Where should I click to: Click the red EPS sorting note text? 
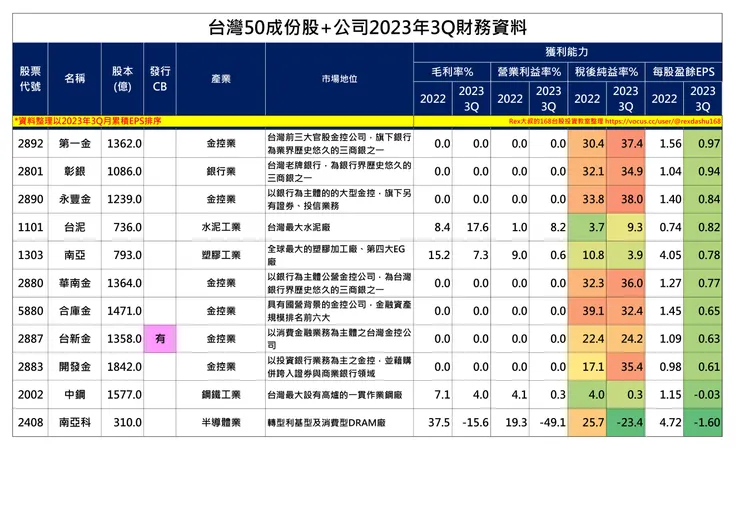tap(88, 121)
